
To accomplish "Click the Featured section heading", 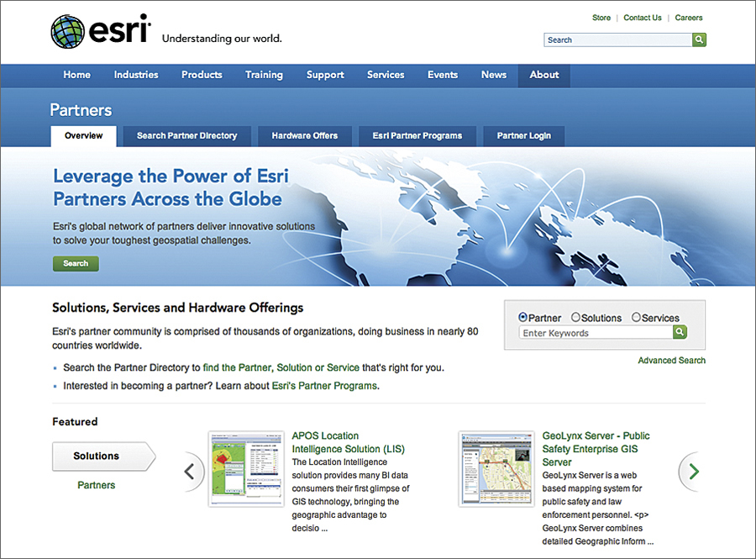I will [x=75, y=421].
